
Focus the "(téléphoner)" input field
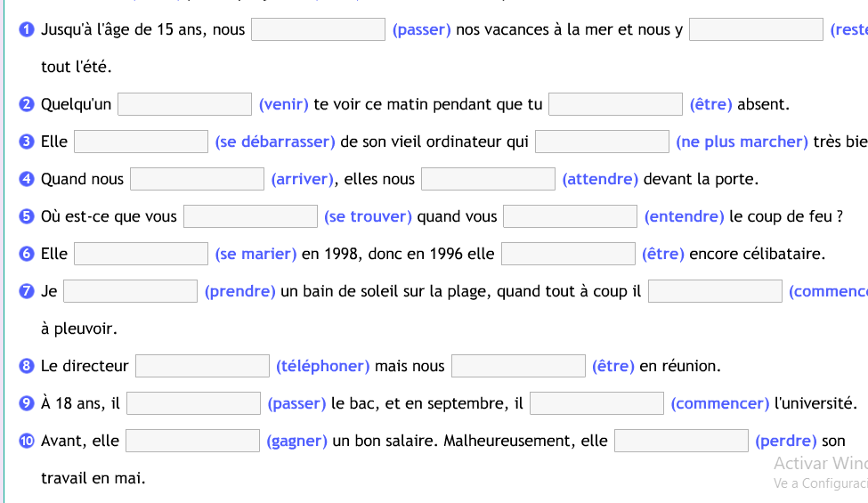click(202, 366)
